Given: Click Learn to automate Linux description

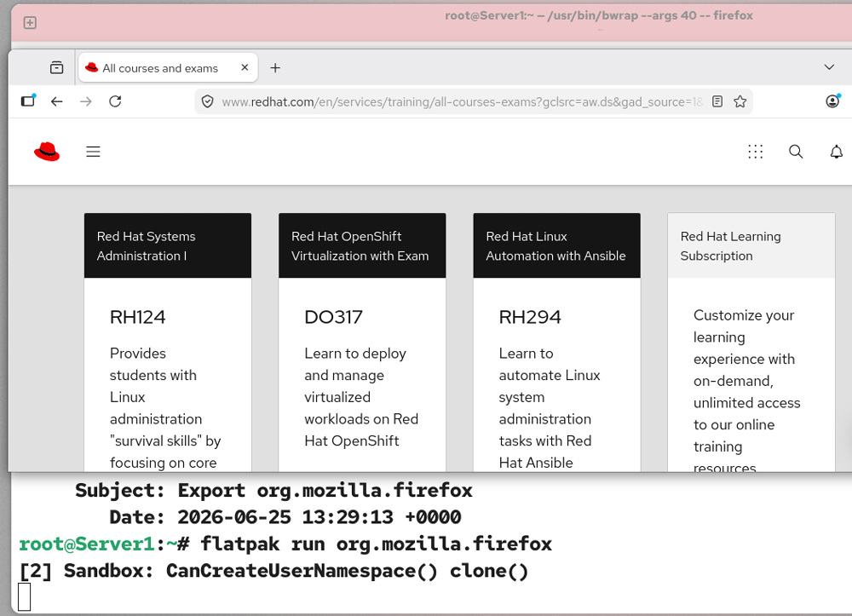Looking at the screenshot, I should click(550, 408).
